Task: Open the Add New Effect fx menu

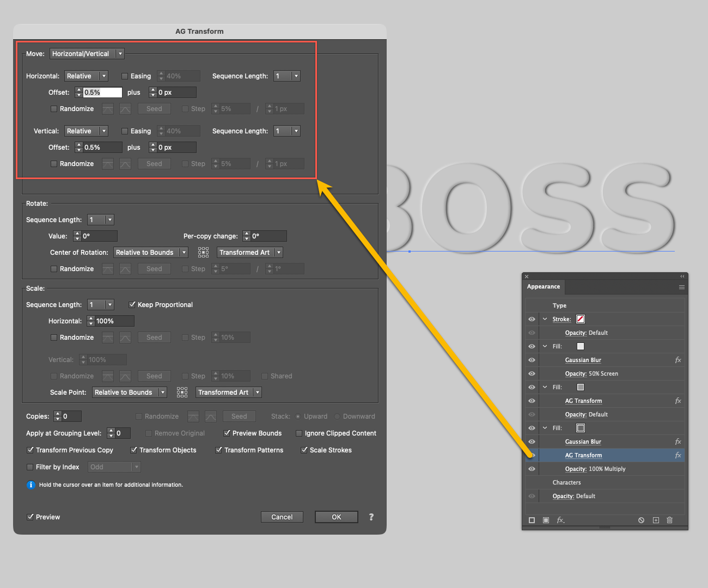Action: click(560, 520)
